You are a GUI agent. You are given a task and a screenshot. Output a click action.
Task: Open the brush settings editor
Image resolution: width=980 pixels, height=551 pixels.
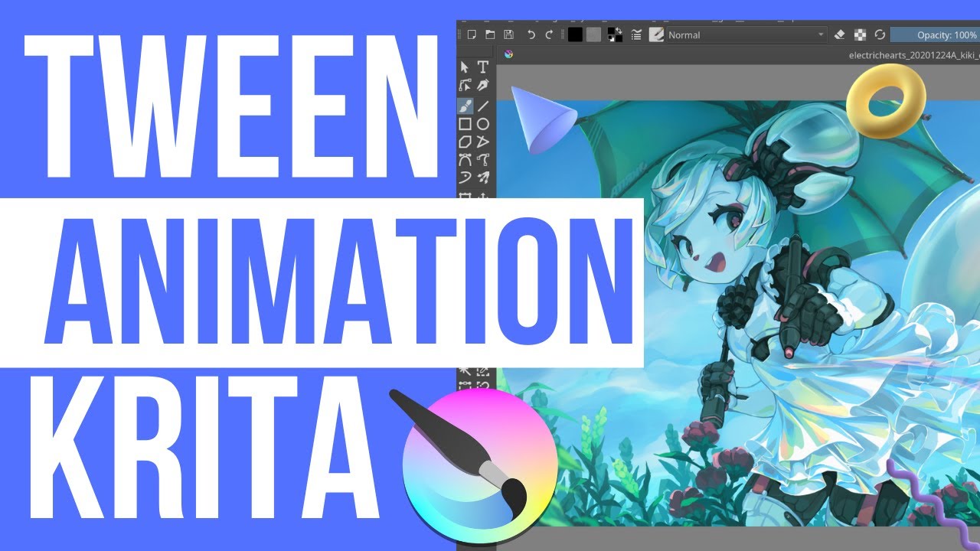click(636, 34)
